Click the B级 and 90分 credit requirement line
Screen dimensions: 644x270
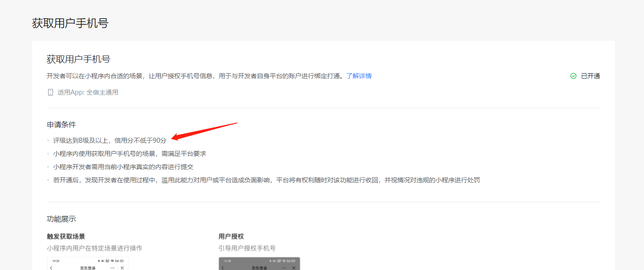pyautogui.click(x=110, y=140)
